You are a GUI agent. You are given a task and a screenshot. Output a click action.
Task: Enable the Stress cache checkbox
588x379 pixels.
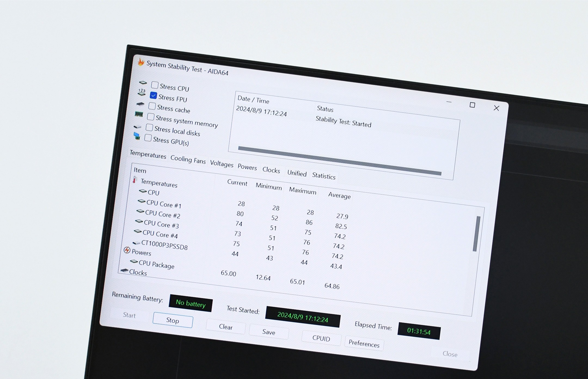152,106
